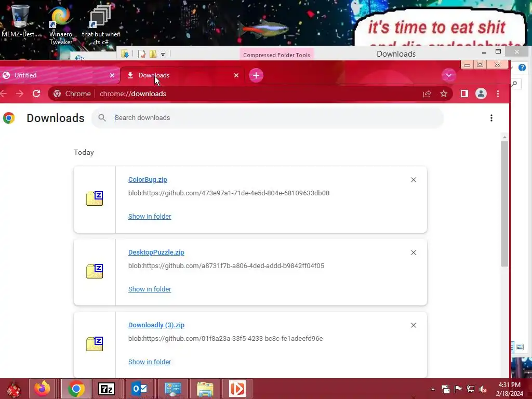The width and height of the screenshot is (532, 399).
Task: Open Downloads page more actions menu
Action: (491, 118)
